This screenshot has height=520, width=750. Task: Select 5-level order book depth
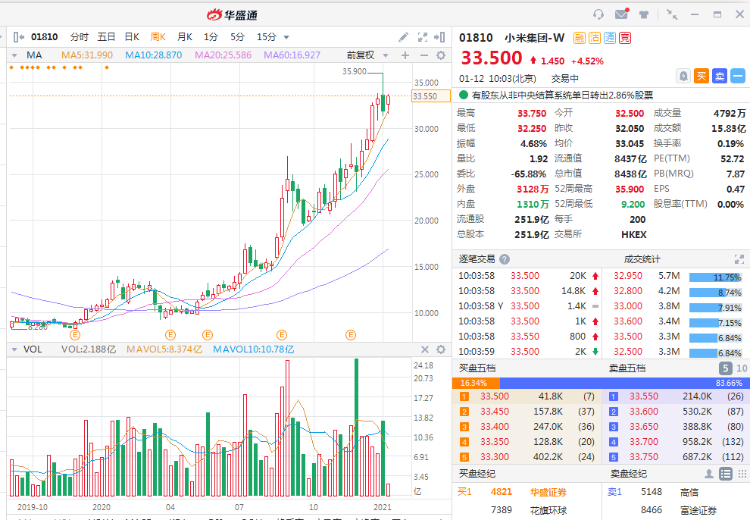pyautogui.click(x=725, y=368)
